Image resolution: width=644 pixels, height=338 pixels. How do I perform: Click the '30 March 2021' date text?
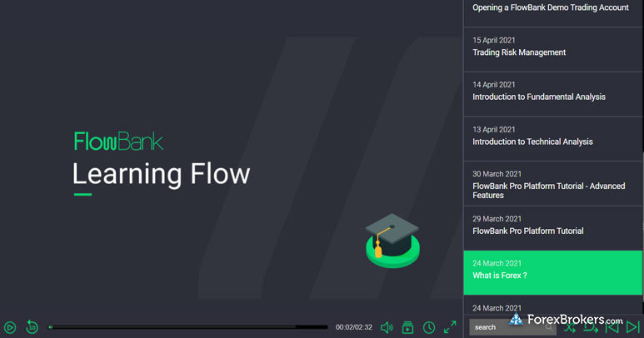pos(497,174)
